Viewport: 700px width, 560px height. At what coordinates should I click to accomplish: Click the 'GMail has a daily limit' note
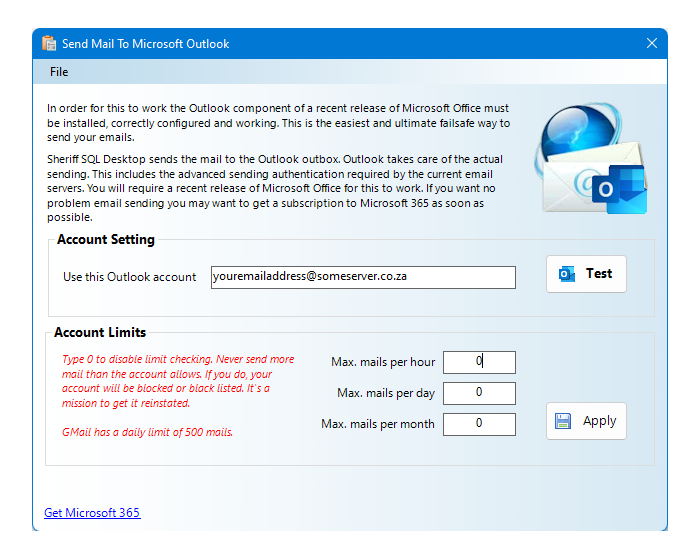pyautogui.click(x=147, y=432)
